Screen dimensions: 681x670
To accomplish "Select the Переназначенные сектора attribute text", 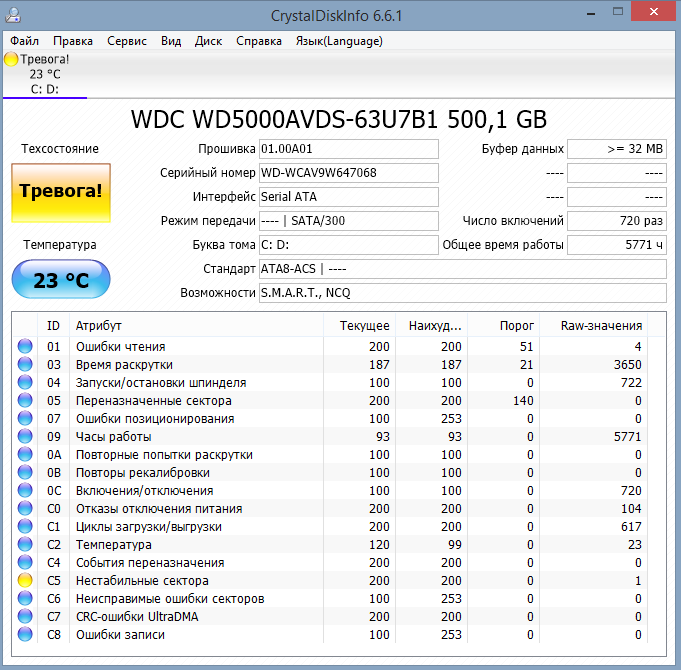I will 153,401.
